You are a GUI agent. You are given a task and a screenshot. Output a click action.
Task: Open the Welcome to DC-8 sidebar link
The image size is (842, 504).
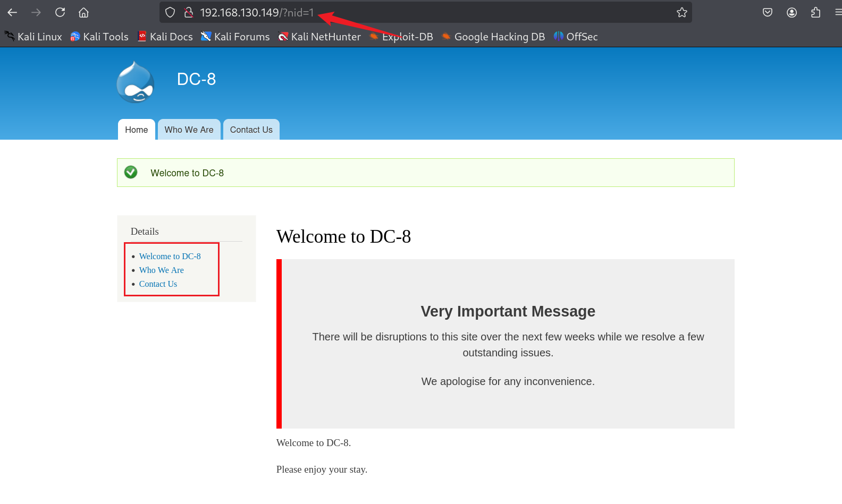tap(170, 256)
